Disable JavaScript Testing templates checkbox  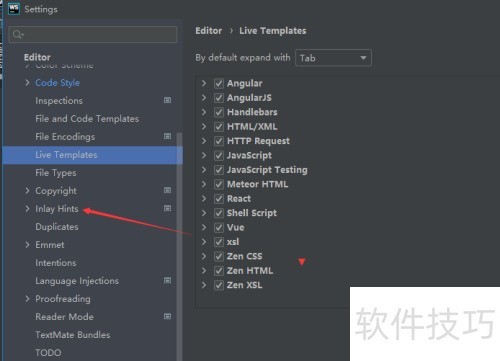pos(219,170)
